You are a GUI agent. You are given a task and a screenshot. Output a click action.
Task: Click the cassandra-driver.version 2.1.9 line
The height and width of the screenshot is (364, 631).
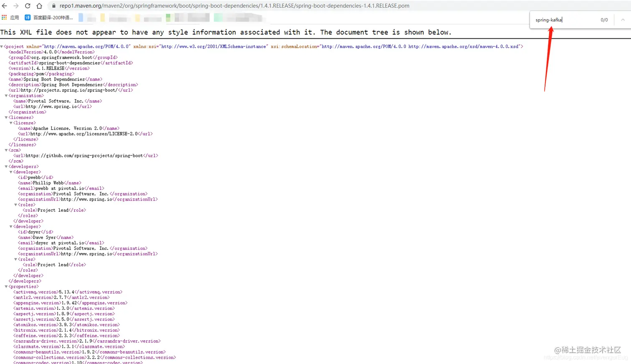pos(87,341)
